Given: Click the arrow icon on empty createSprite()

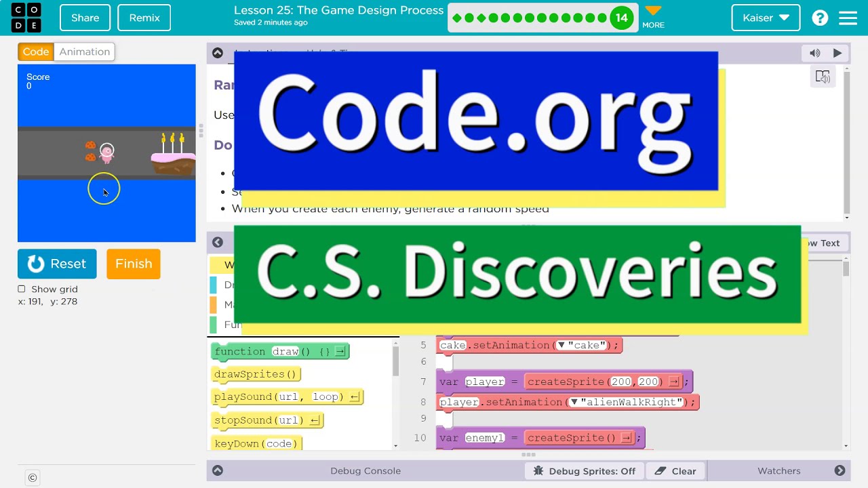Looking at the screenshot, I should [x=625, y=438].
